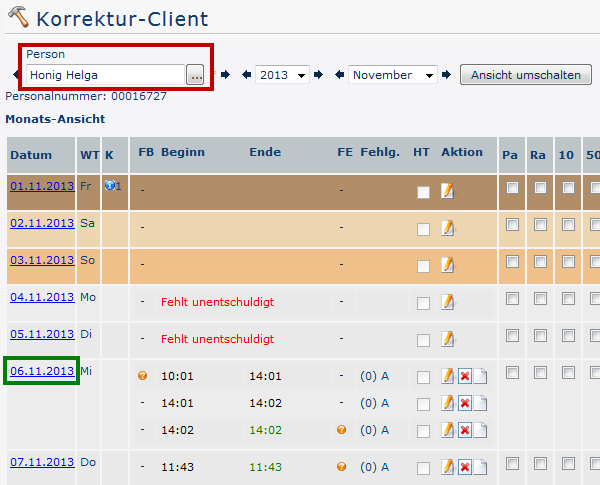The height and width of the screenshot is (485, 600).
Task: Click the info icon in K column
Action: coord(109,186)
